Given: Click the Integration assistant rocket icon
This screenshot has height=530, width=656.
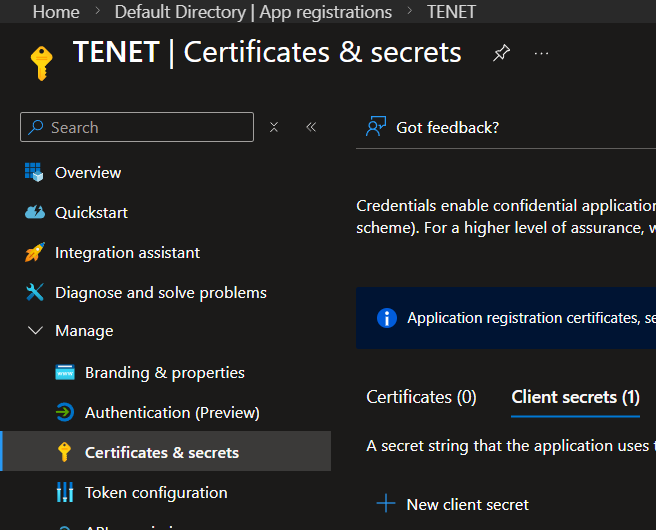Looking at the screenshot, I should click(x=35, y=252).
